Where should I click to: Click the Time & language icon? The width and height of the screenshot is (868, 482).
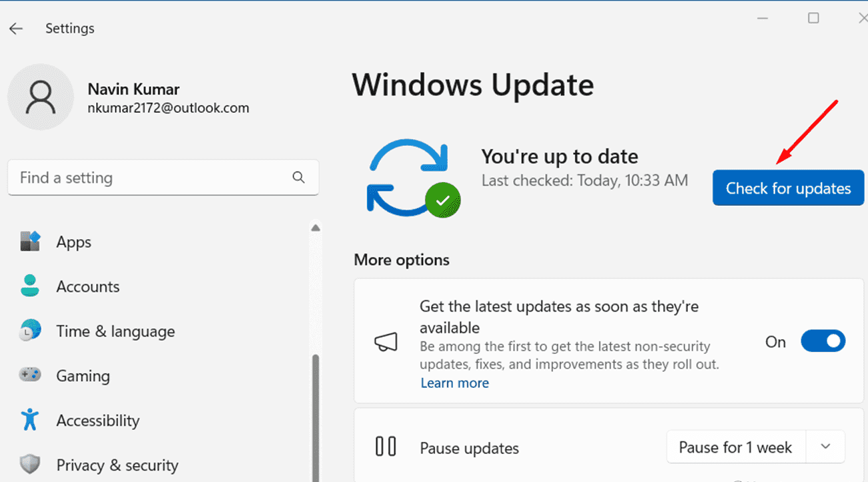point(31,330)
